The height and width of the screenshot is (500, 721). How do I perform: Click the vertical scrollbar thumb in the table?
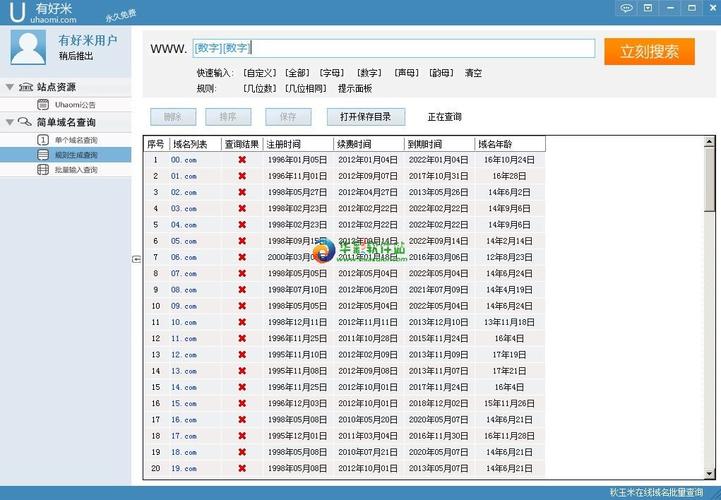tap(710, 179)
